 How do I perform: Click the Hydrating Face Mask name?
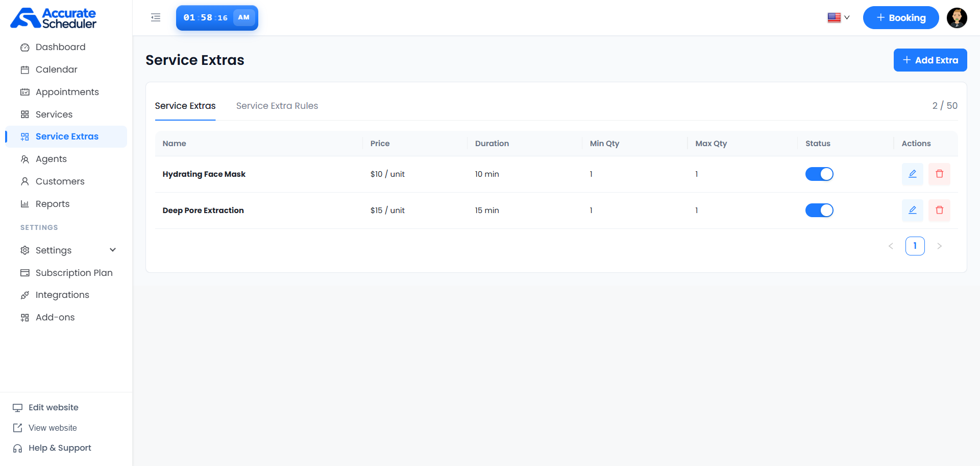[x=204, y=174]
